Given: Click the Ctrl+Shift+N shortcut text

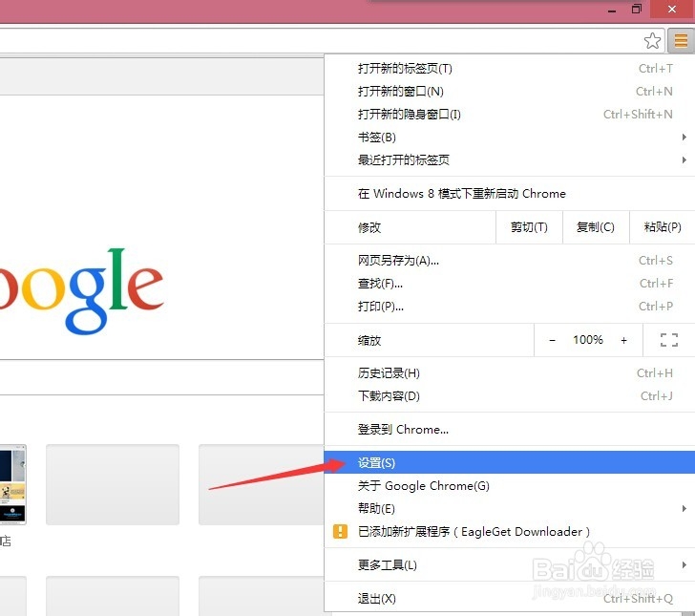Looking at the screenshot, I should [x=638, y=115].
